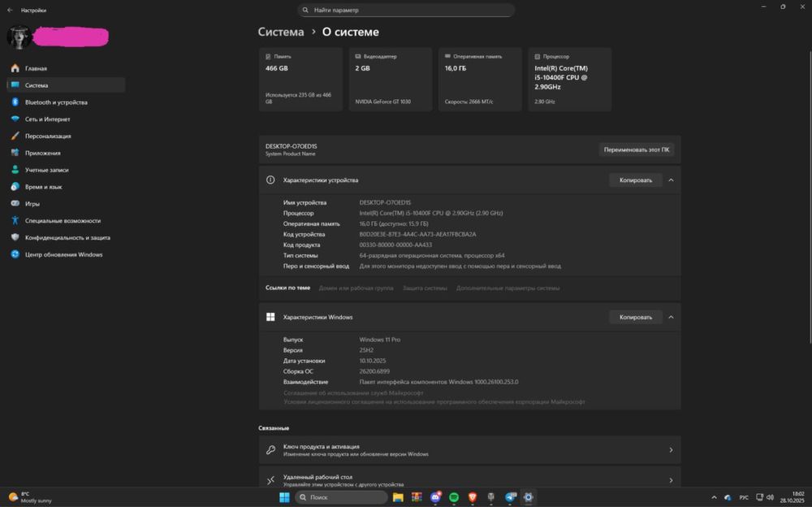Click the back arrow in Settings header
Screen dimensions: 812x507
point(10,10)
